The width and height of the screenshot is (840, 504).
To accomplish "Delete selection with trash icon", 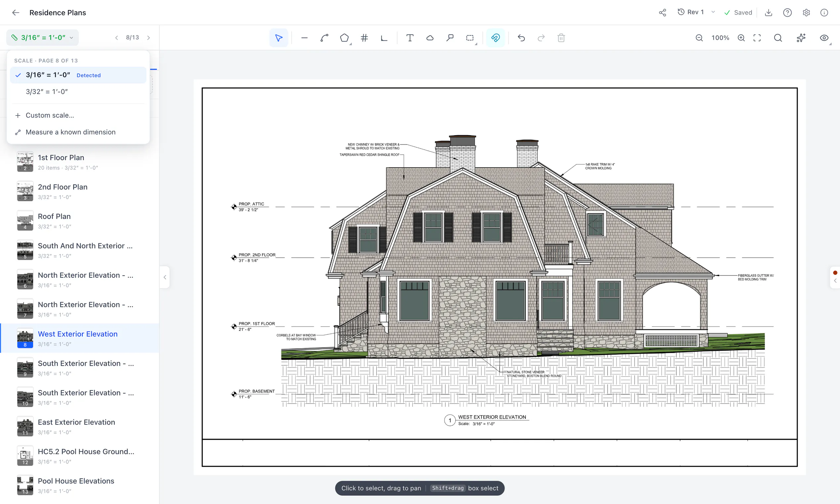I will tap(561, 38).
